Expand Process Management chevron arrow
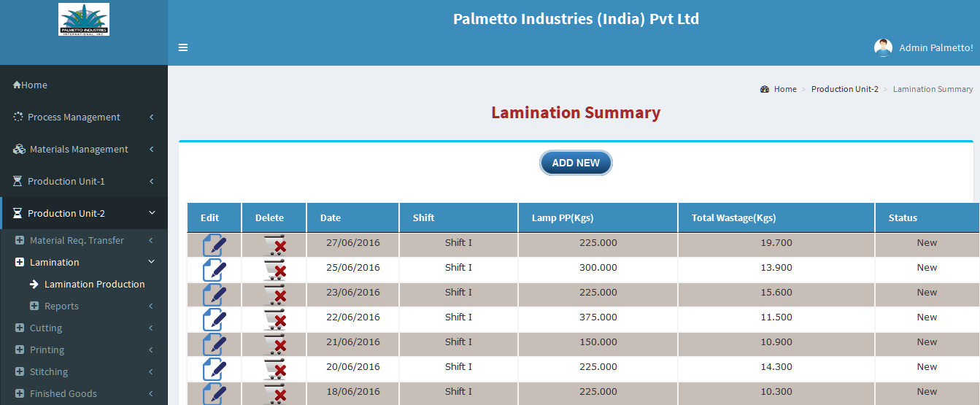This screenshot has height=405, width=980. pos(151,117)
